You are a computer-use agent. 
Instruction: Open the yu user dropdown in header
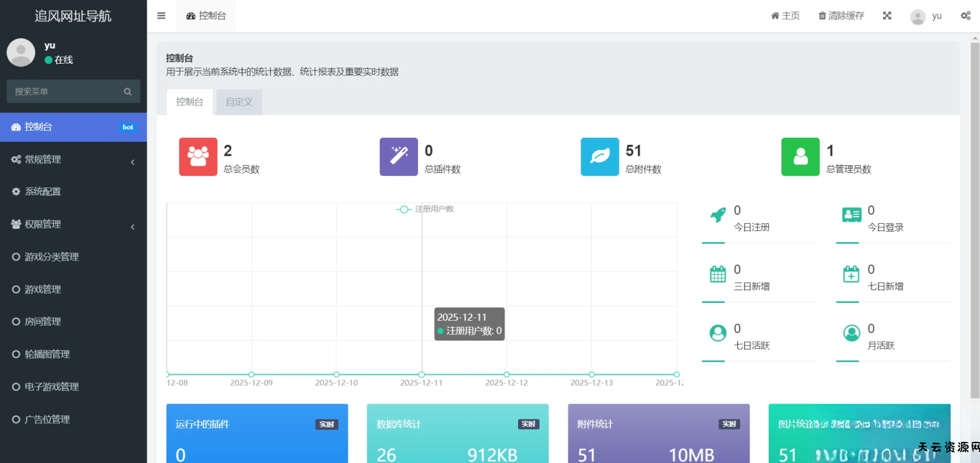(926, 16)
